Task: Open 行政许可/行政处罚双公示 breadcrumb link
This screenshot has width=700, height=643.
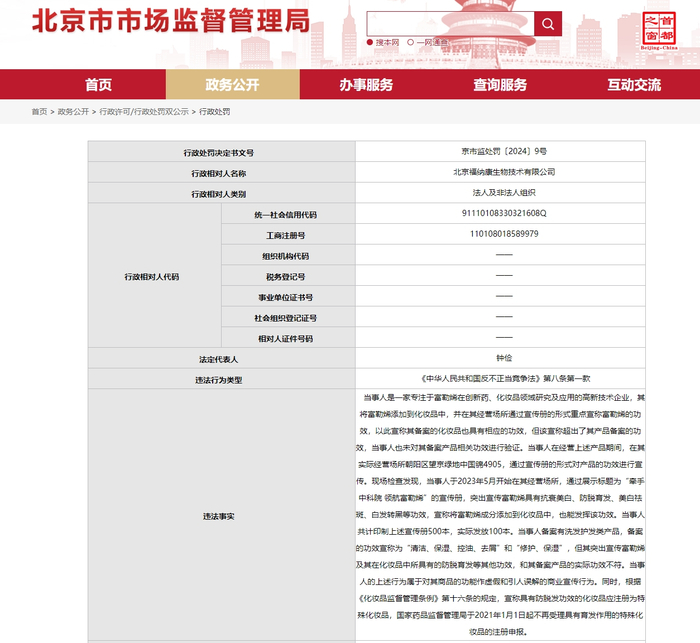Action: point(144,112)
